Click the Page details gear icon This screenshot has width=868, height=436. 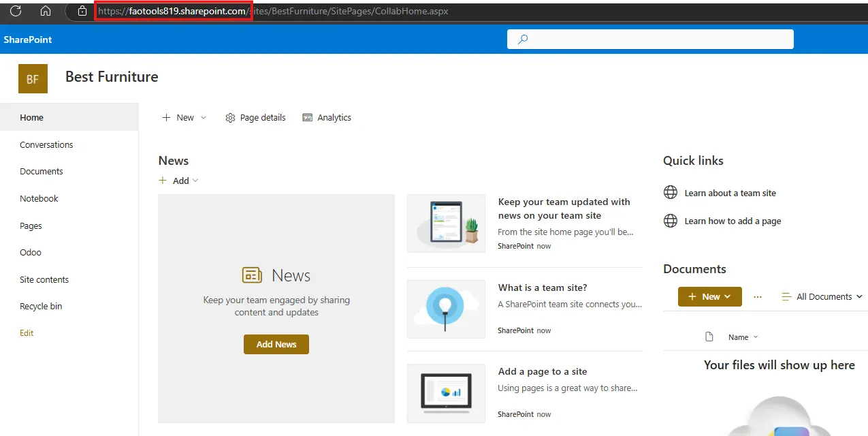[x=230, y=118]
